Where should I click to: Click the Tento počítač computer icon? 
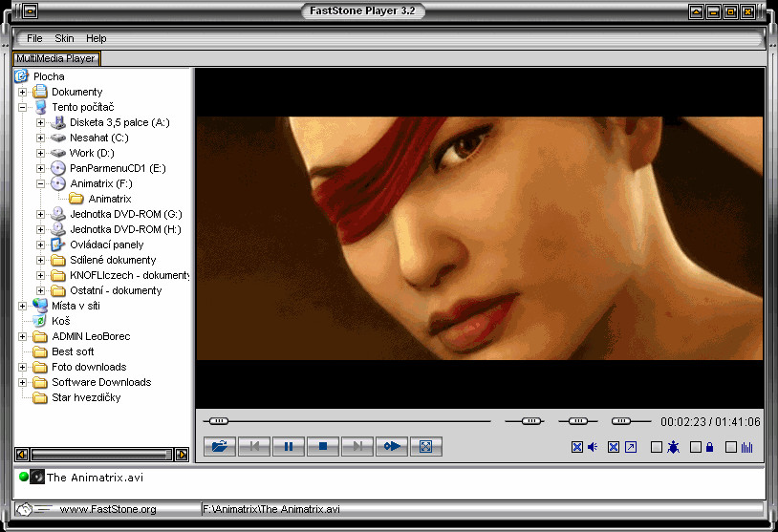tap(40, 107)
